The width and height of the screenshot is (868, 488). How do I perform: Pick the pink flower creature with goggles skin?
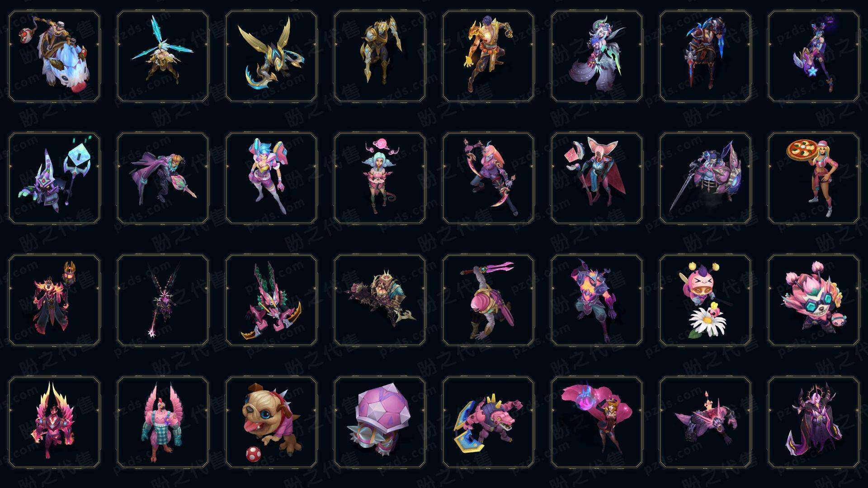813,300
